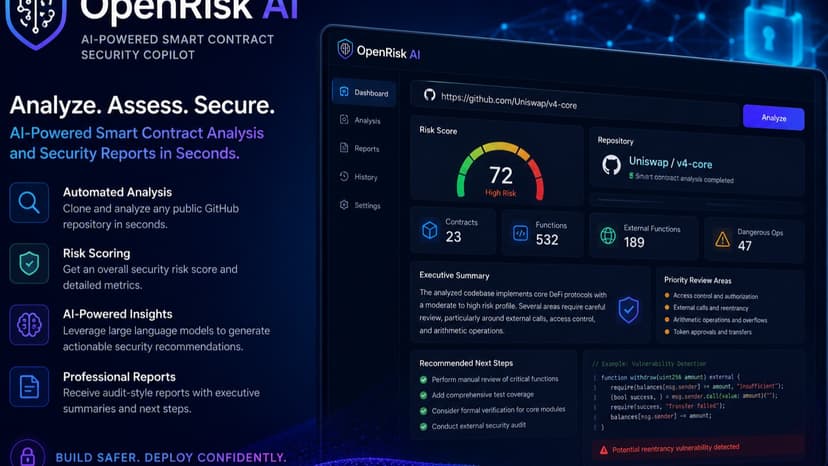Screen dimensions: 828x466
Task: Click the Dangerous Ops warning triangle icon
Action: [722, 239]
